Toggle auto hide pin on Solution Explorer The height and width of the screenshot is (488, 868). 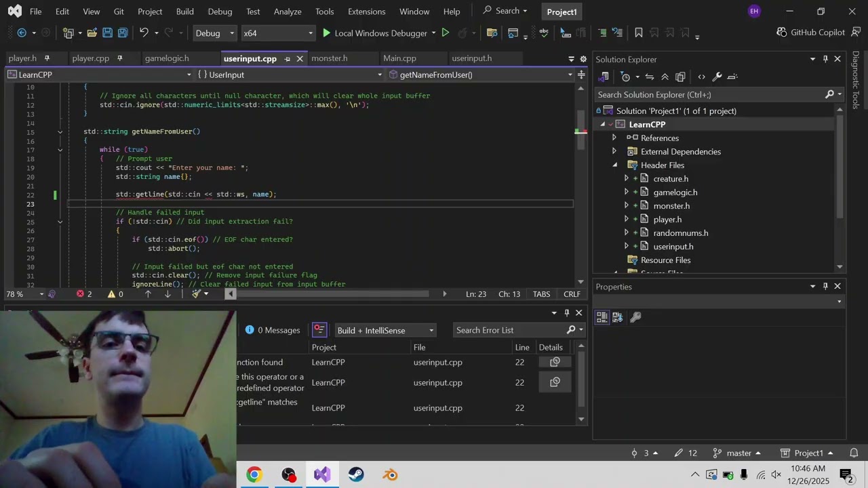[x=825, y=59]
